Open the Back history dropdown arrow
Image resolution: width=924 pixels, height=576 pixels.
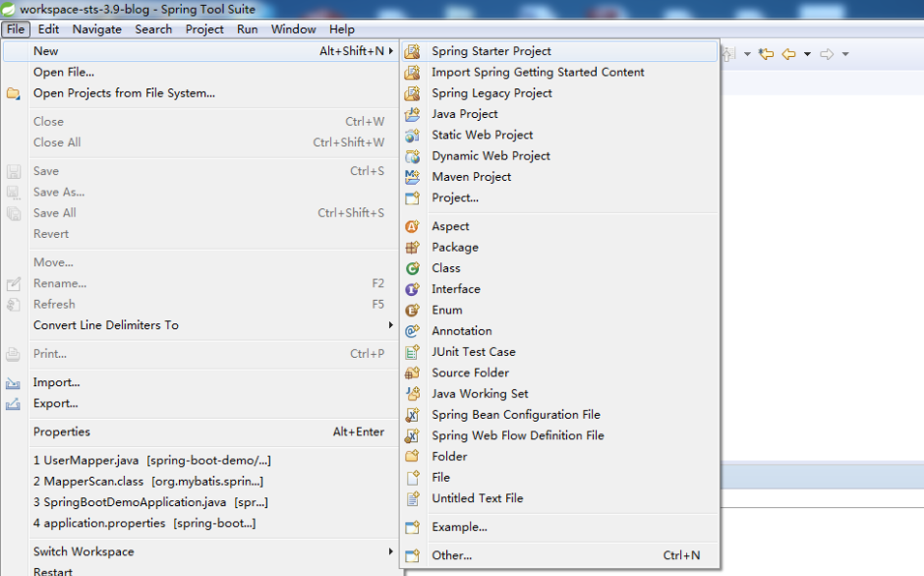(807, 54)
